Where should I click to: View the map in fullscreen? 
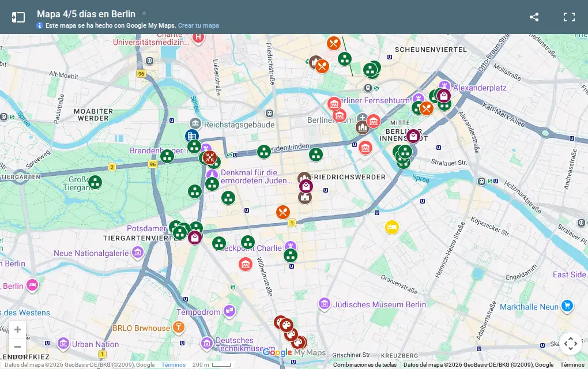[x=569, y=17]
